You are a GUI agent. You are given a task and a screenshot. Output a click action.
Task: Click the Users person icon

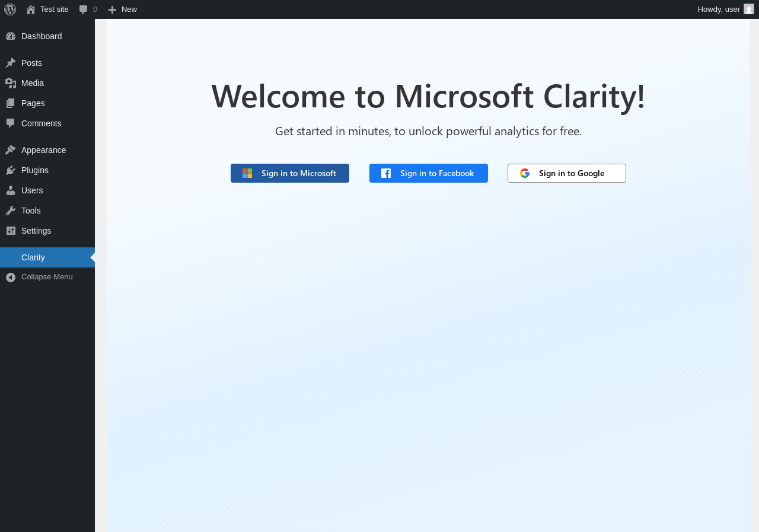tap(11, 190)
